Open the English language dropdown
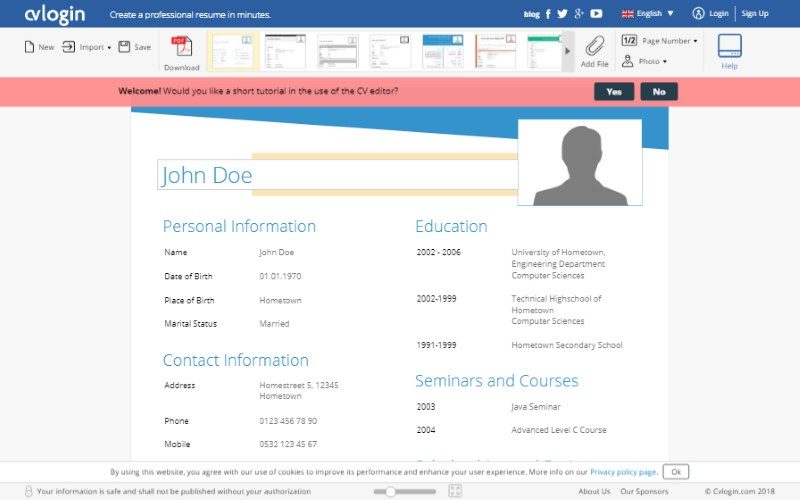Screen dimensions: 800x500 647,14
